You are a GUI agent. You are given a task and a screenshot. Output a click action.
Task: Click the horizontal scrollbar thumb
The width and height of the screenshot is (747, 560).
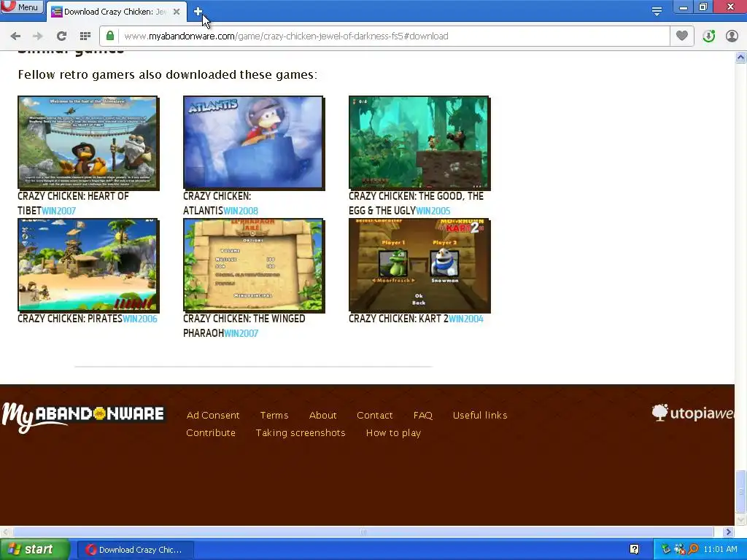(x=363, y=532)
